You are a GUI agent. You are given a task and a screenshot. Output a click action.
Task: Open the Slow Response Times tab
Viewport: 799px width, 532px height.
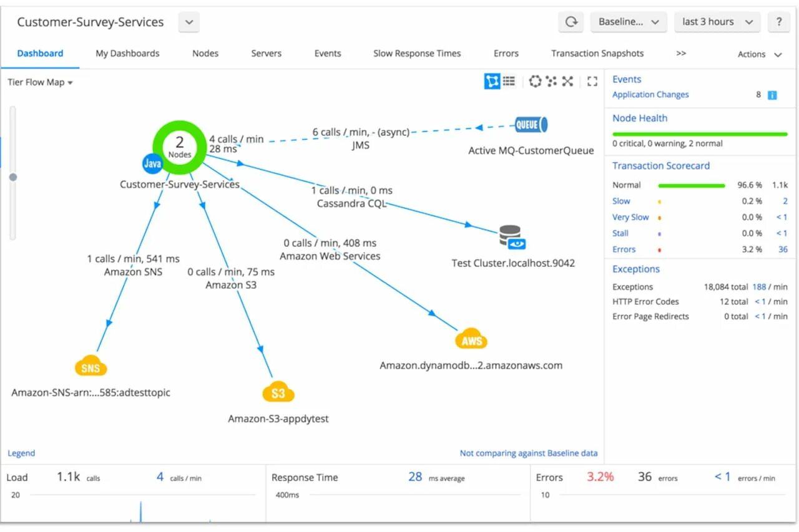click(x=417, y=54)
